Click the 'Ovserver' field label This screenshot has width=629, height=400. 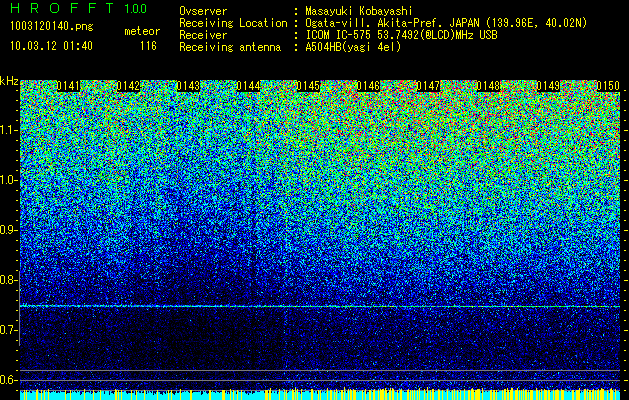pyautogui.click(x=203, y=11)
